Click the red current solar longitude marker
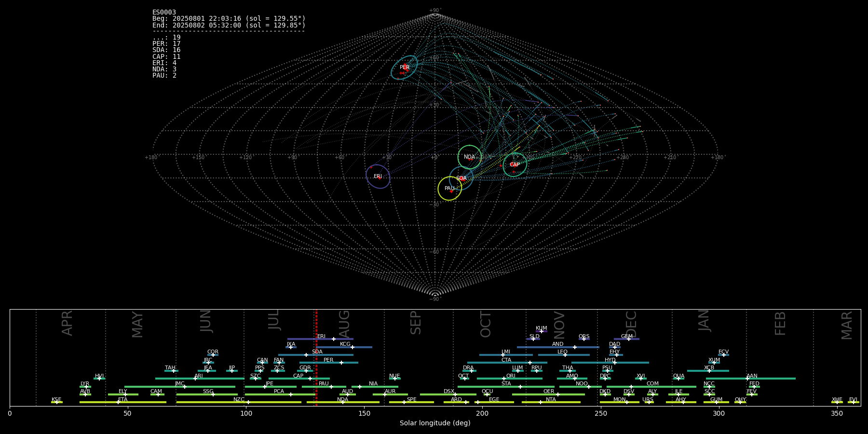 click(316, 357)
